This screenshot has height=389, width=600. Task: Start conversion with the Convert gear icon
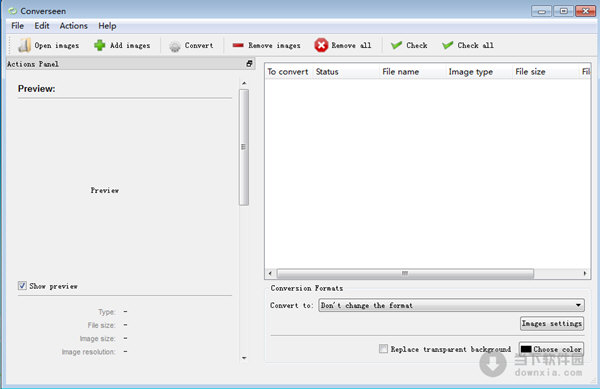[175, 46]
